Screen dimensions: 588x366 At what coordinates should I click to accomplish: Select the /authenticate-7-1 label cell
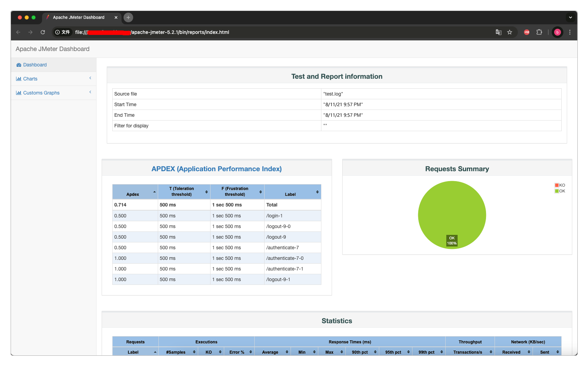coord(293,269)
